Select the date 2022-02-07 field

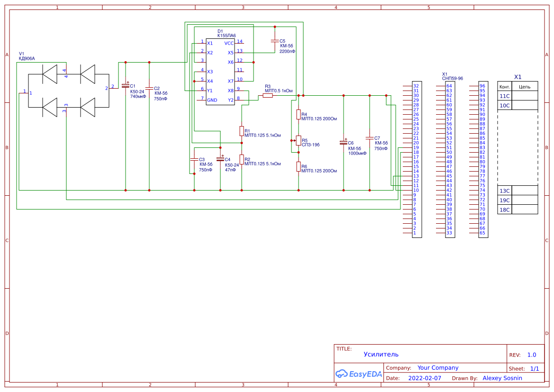(x=424, y=378)
